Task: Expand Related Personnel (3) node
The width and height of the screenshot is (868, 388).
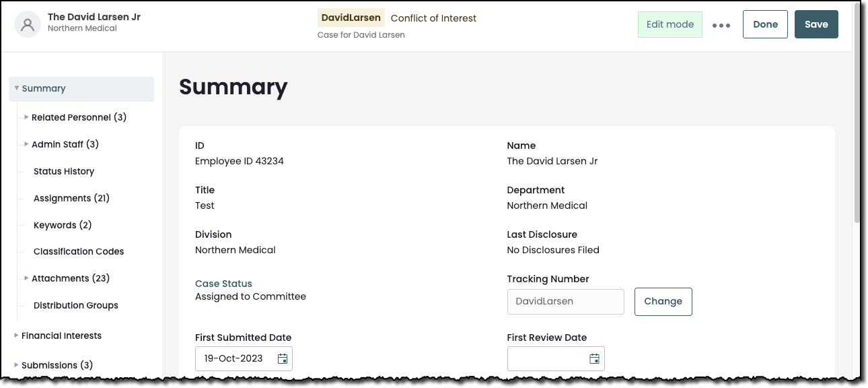Action: (26, 117)
